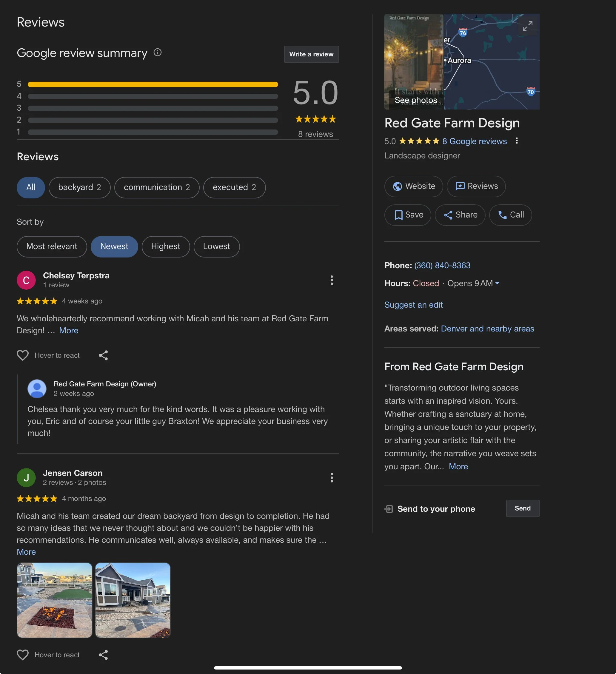Open more options next to Google reviews
The height and width of the screenshot is (674, 616).
pos(517,141)
